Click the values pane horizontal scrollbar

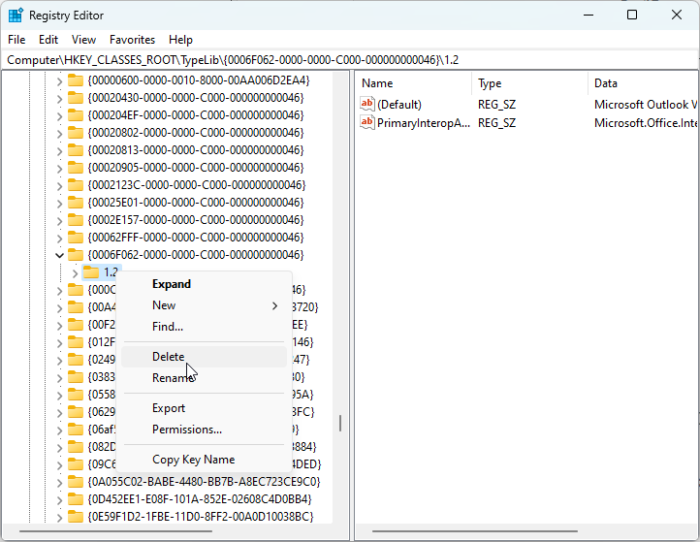pyautogui.click(x=475, y=531)
